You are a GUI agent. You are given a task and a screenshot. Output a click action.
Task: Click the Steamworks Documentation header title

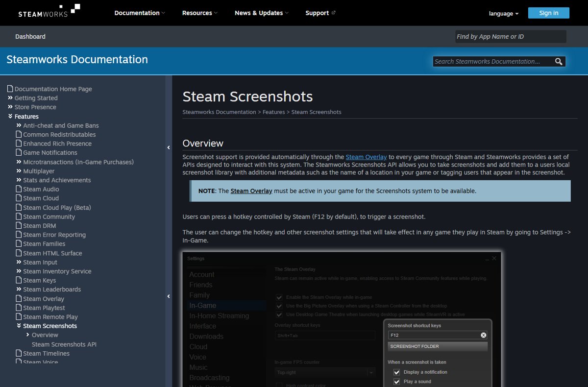point(77,59)
